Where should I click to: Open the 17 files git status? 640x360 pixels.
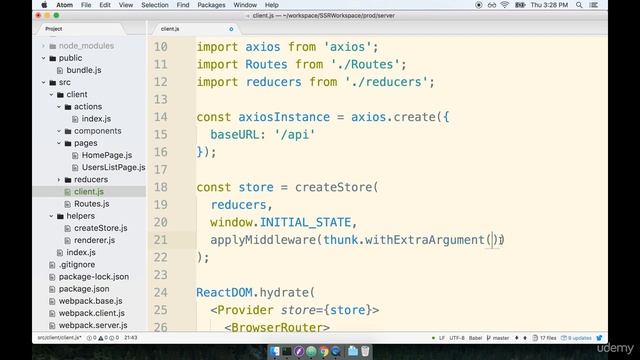(544, 338)
